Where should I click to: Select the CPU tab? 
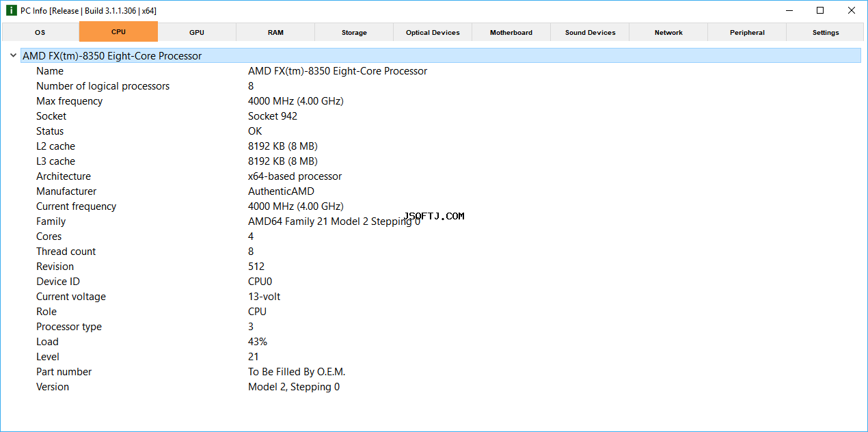click(118, 31)
